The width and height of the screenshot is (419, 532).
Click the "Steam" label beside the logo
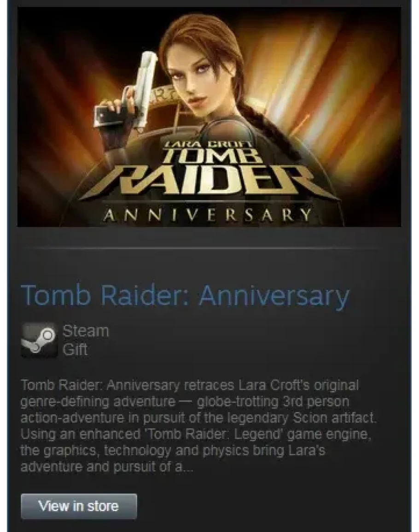(x=86, y=331)
